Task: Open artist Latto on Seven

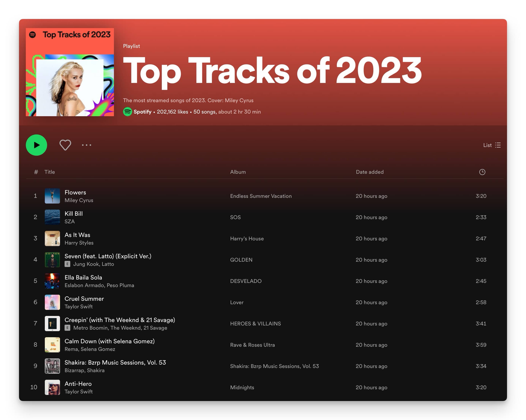Action: tap(108, 264)
